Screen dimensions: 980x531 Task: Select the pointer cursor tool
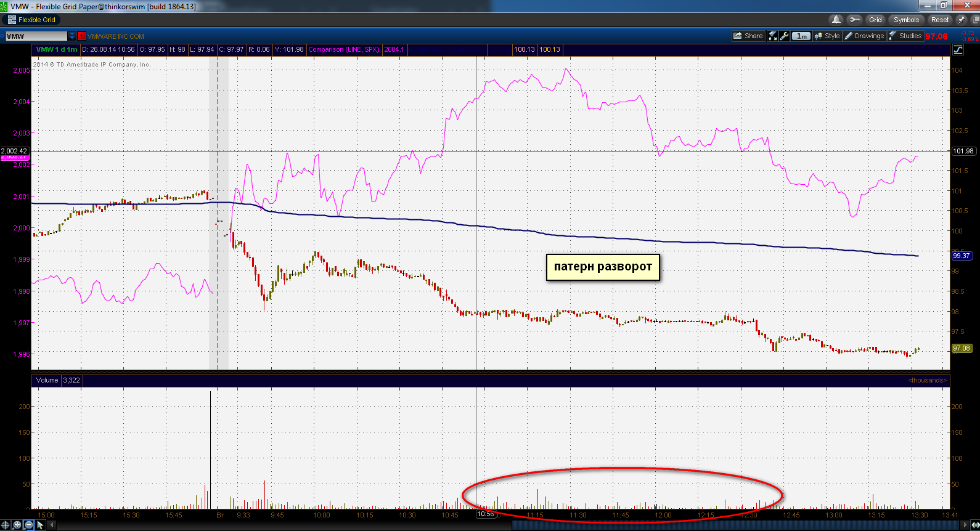pyautogui.click(x=41, y=525)
